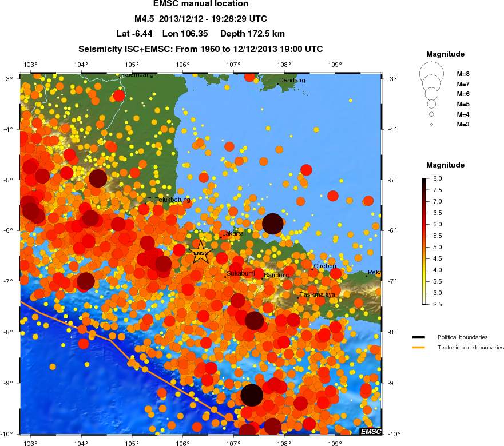The width and height of the screenshot is (504, 446).
Task: Click the 'Seismicity ISC+EMSC' heading line
Action: (x=201, y=49)
